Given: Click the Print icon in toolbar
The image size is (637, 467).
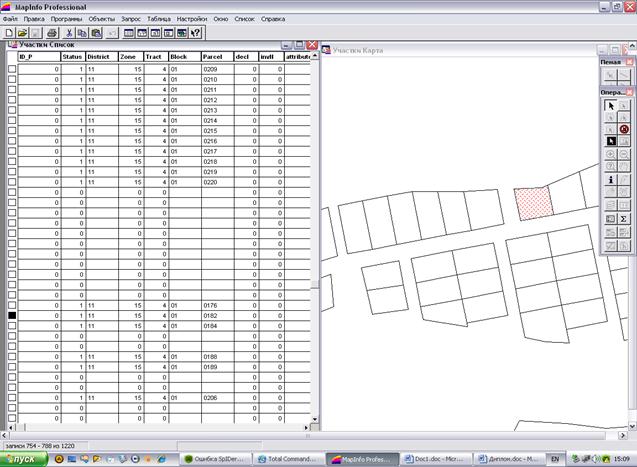Looking at the screenshot, I should [x=52, y=33].
